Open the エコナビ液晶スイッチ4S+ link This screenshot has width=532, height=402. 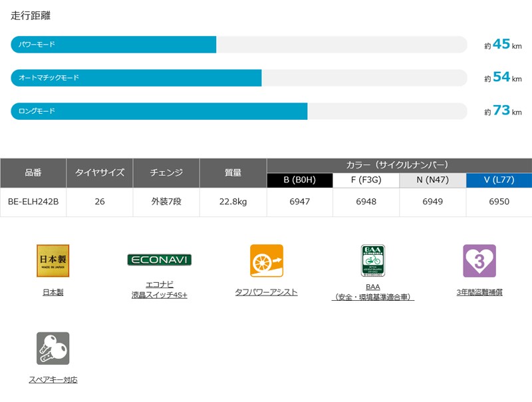coord(159,289)
